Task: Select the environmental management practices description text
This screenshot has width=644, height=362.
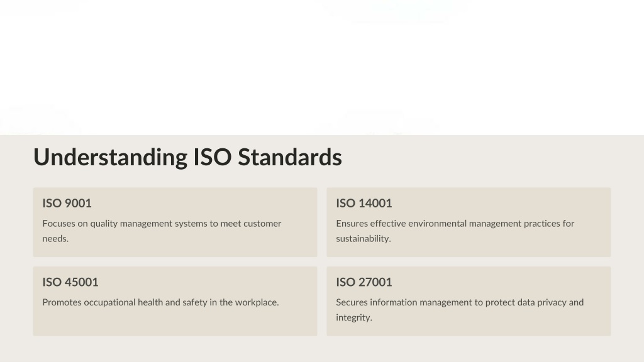Action: pos(455,231)
